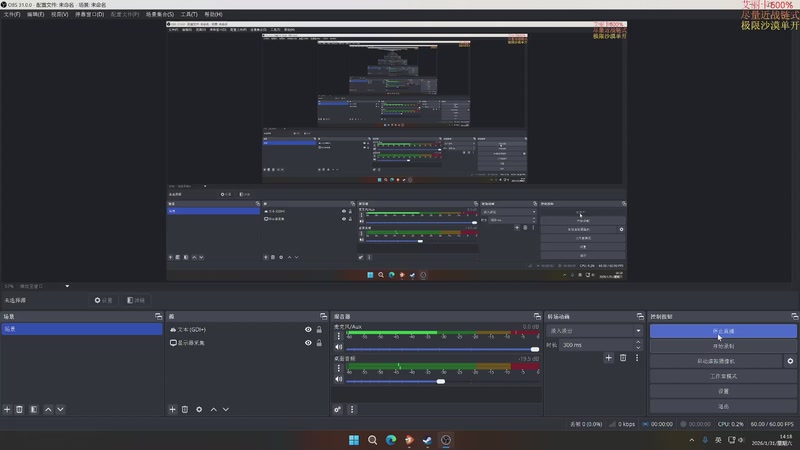Delete the selected scene with trash icon
The width and height of the screenshot is (800, 450).
[19, 409]
